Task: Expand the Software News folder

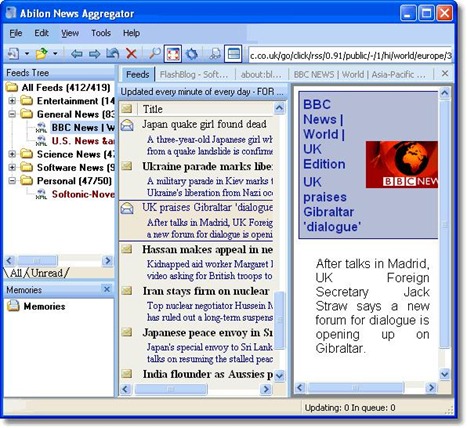Action: (x=12, y=167)
